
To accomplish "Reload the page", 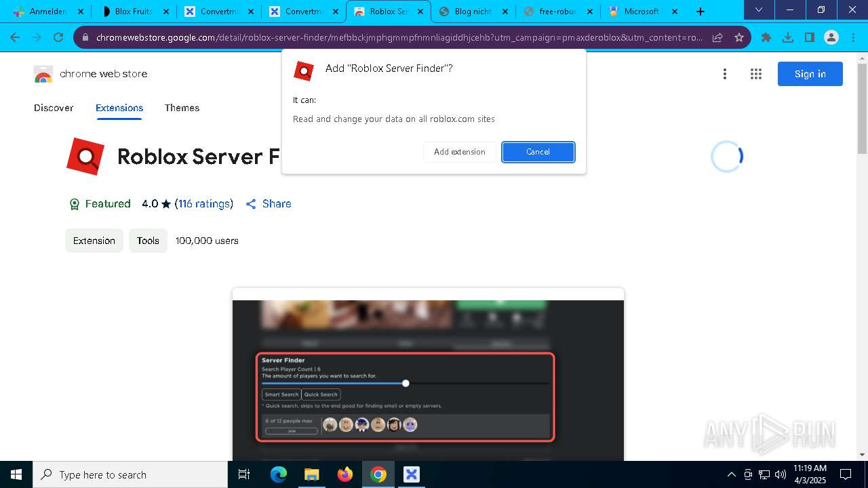I will click(x=58, y=37).
